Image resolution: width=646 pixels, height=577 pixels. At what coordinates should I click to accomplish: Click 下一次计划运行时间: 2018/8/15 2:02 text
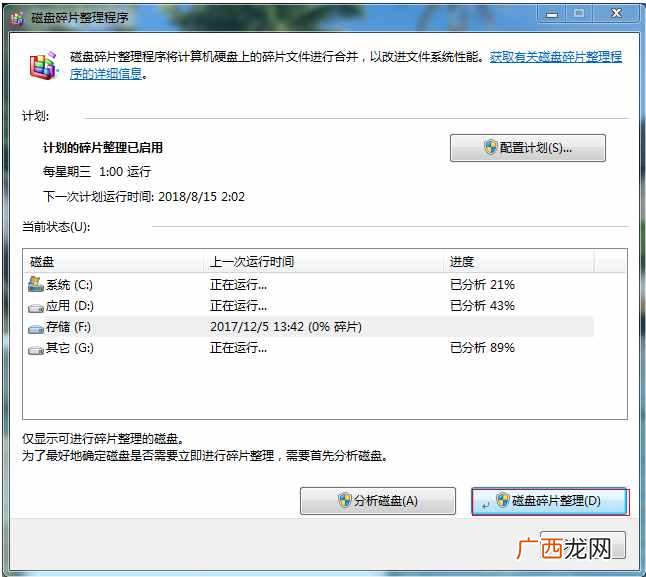point(144,196)
